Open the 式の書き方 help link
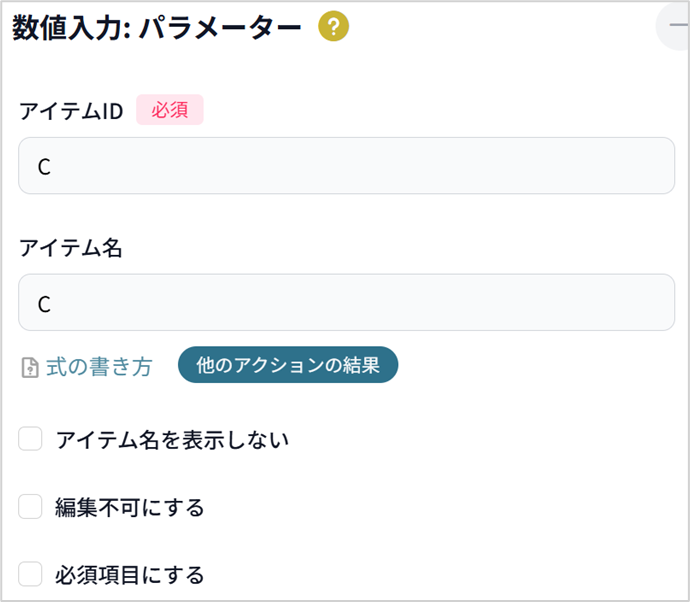 99,367
